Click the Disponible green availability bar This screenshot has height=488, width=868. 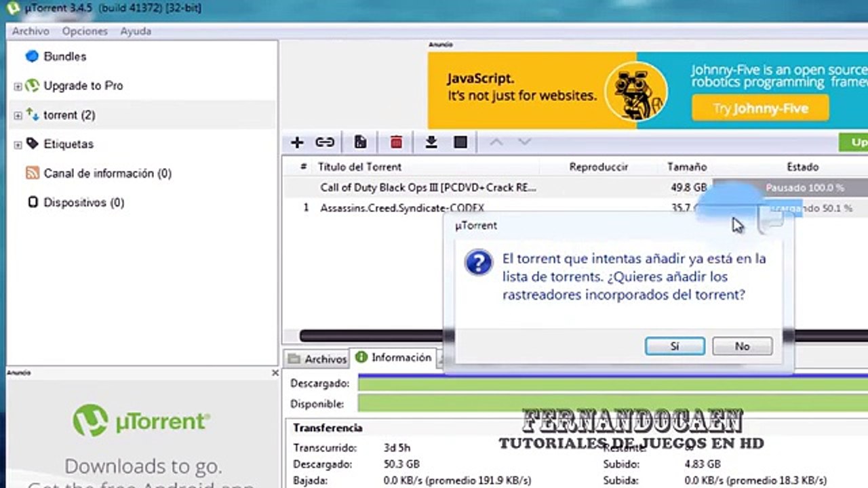pos(612,404)
